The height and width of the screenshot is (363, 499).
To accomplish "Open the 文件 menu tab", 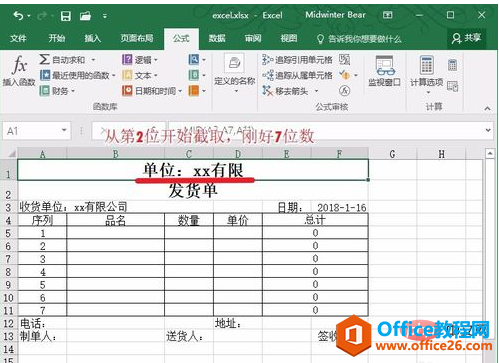I will (x=18, y=38).
